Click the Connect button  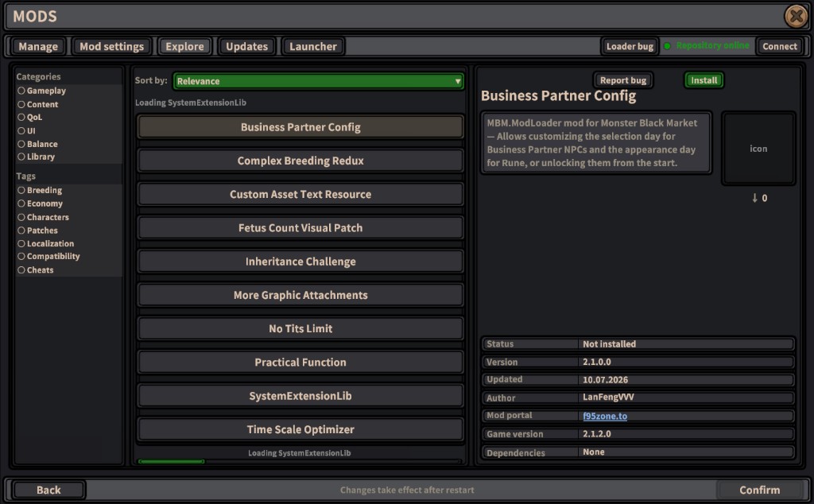780,46
